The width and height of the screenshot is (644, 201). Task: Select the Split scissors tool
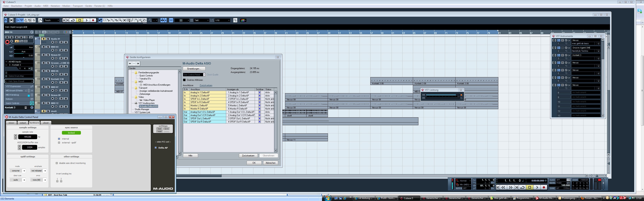pos(108,20)
